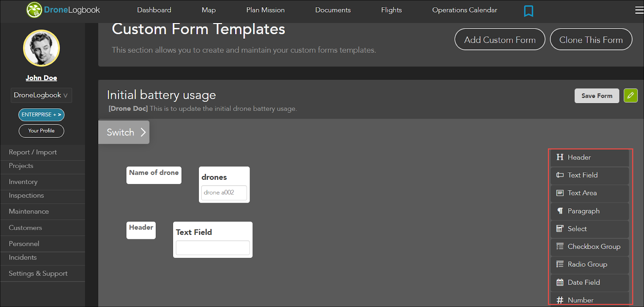Click the Select element icon
This screenshot has height=307, width=644.
tap(560, 228)
